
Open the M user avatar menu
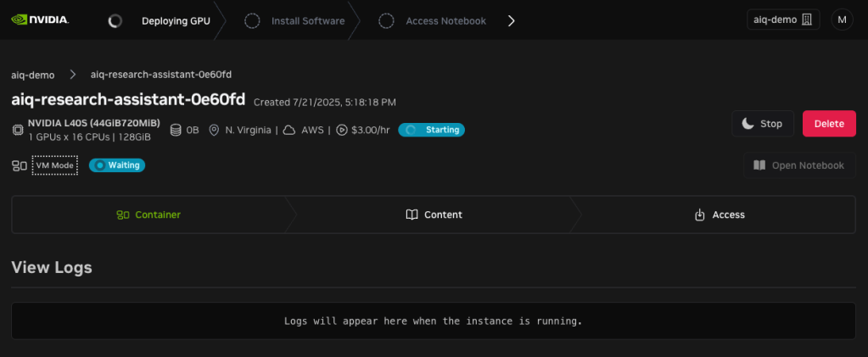click(x=842, y=20)
